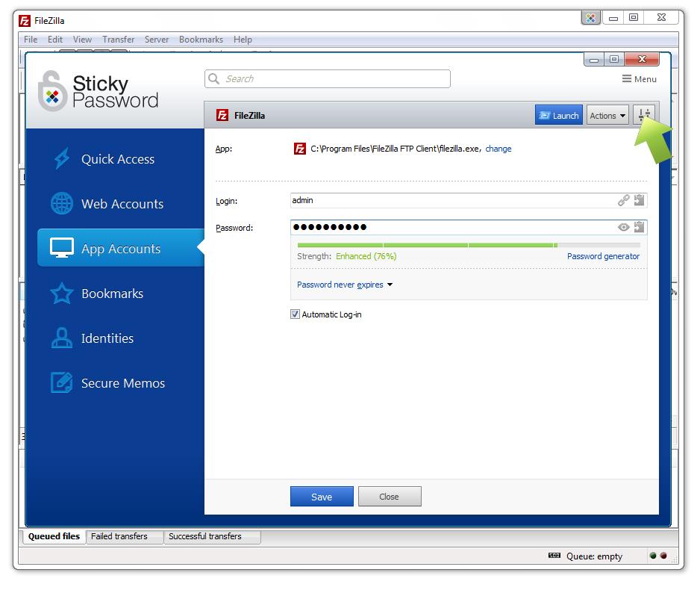Click the FileZilla icon beside app path
Viewport: 700px width, 596px height.
299,149
